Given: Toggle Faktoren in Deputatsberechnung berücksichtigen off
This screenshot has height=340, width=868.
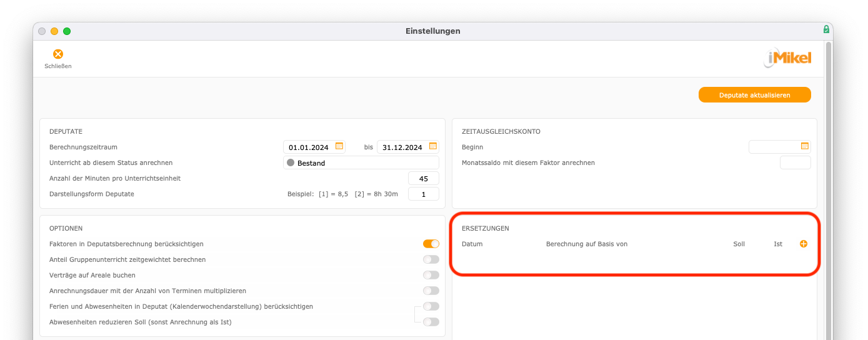Looking at the screenshot, I should point(431,244).
